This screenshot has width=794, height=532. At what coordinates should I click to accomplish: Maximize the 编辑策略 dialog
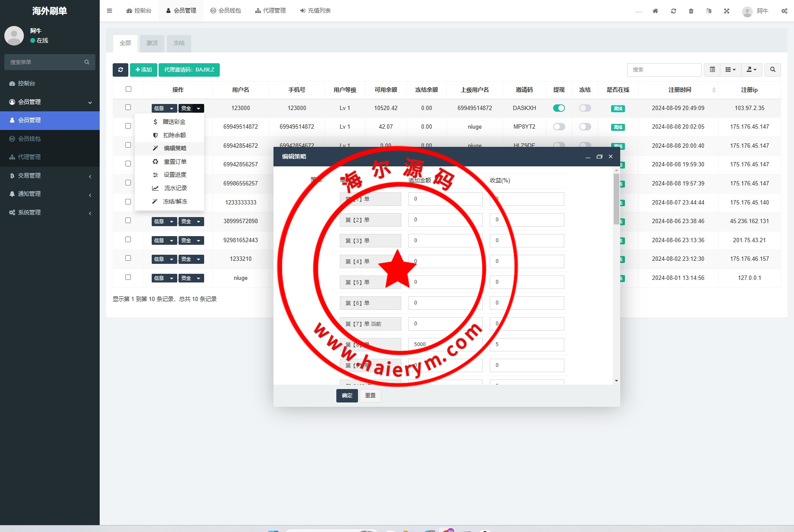(x=599, y=156)
